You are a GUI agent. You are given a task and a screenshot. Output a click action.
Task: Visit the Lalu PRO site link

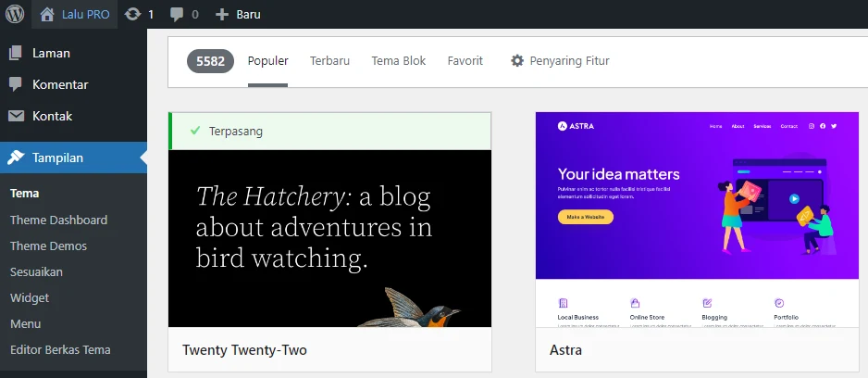[86, 15]
